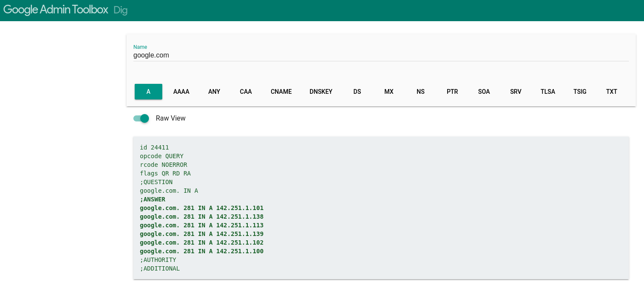
Task: Look up DS records
Action: coord(357,92)
